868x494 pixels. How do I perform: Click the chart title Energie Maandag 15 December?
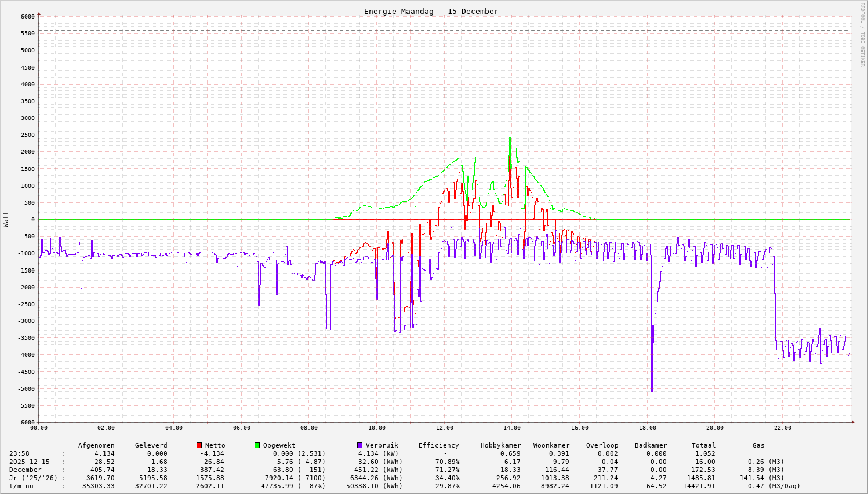click(x=431, y=12)
